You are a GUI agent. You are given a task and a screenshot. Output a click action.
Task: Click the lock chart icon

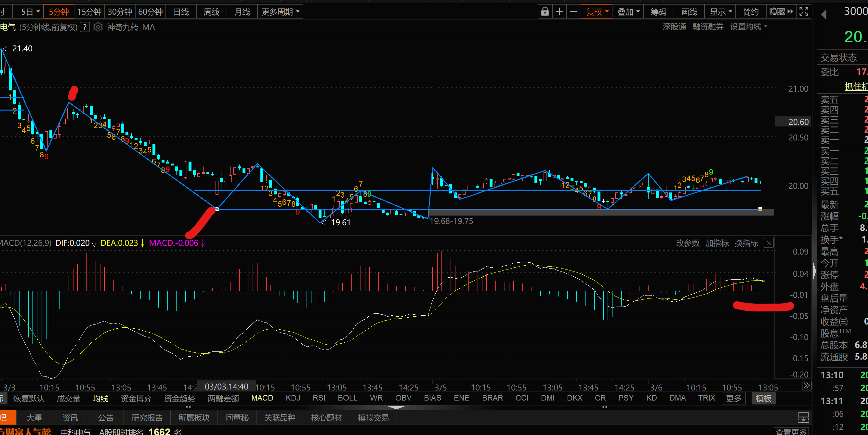pyautogui.click(x=545, y=12)
